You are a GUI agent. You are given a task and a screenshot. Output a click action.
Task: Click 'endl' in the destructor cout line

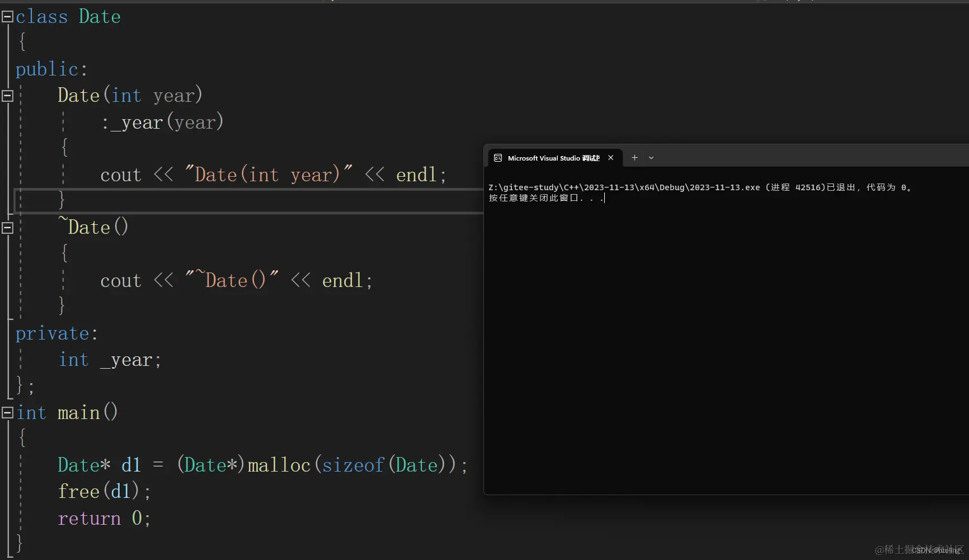point(342,280)
